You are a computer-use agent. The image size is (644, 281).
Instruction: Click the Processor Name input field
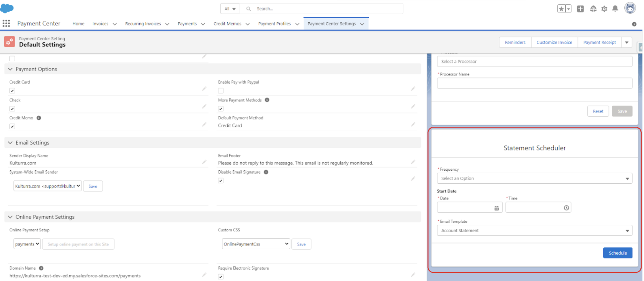[x=534, y=83]
